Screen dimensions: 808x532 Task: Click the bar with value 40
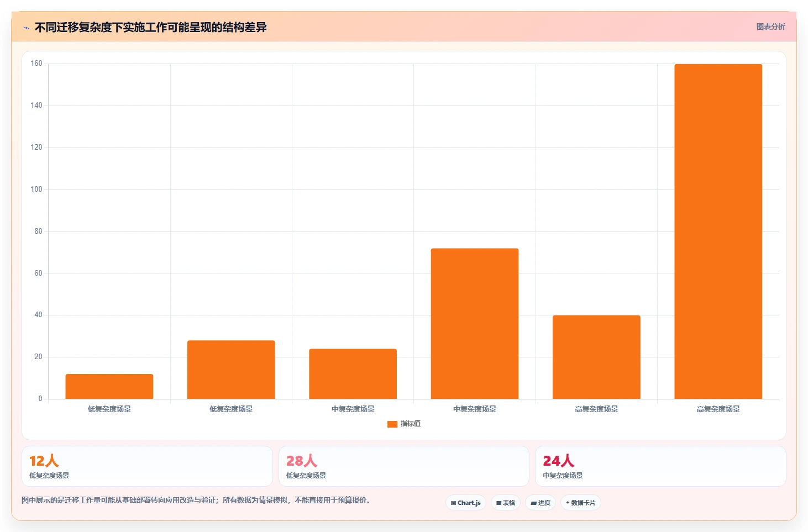click(596, 357)
